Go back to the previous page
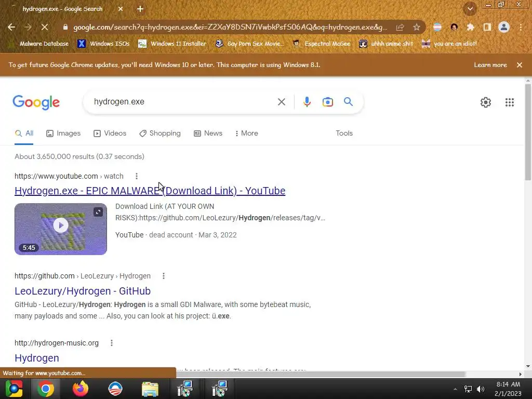Screen dimensions: 532x399 (x=11, y=27)
